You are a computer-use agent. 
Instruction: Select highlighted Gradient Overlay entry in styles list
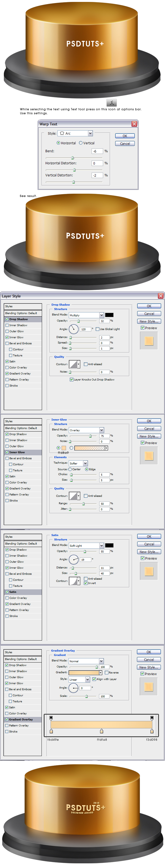(23, 719)
